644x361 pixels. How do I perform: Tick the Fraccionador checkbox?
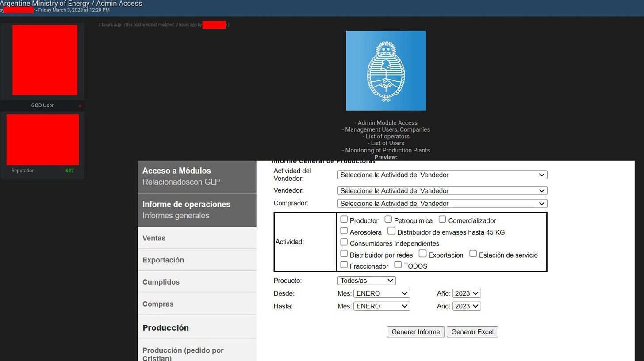(344, 265)
